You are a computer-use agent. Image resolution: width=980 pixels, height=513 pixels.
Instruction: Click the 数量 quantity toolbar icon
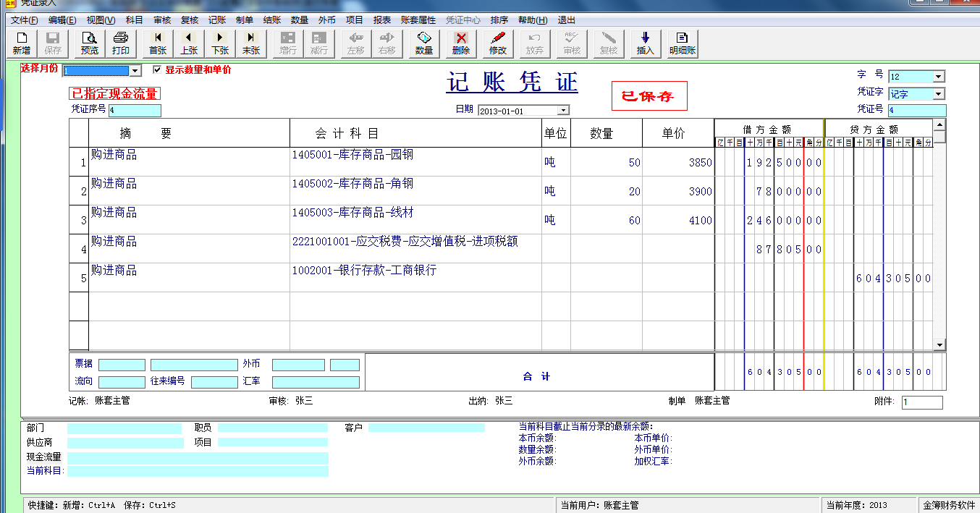(x=423, y=45)
